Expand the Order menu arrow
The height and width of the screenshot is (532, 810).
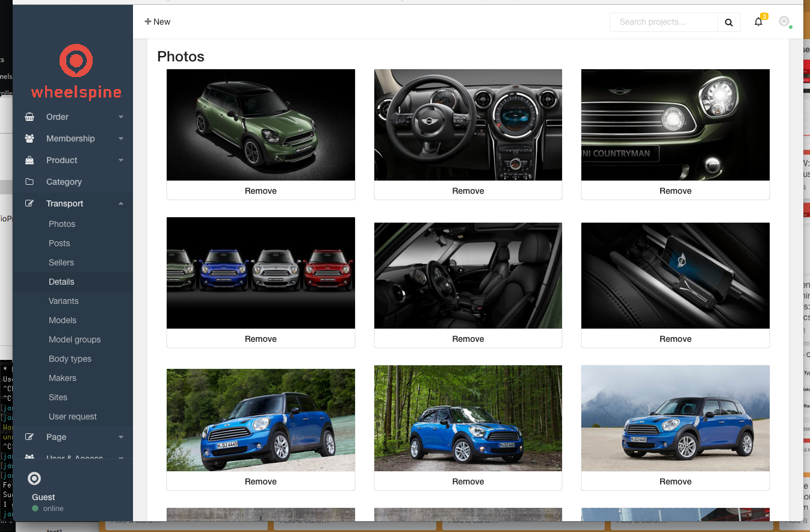[121, 117]
